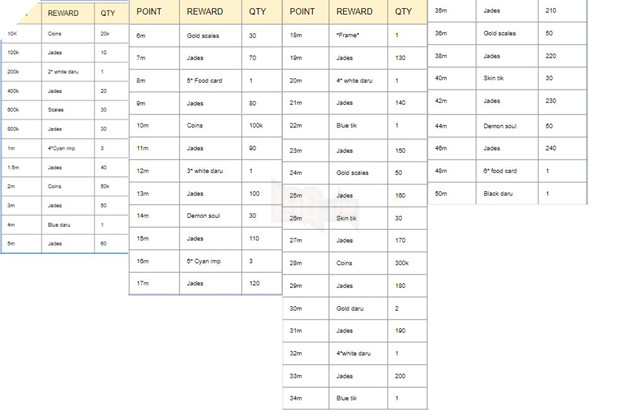Screen dimensions: 630x411
Task: Click the Blue daru reward cell
Action: pos(60,225)
